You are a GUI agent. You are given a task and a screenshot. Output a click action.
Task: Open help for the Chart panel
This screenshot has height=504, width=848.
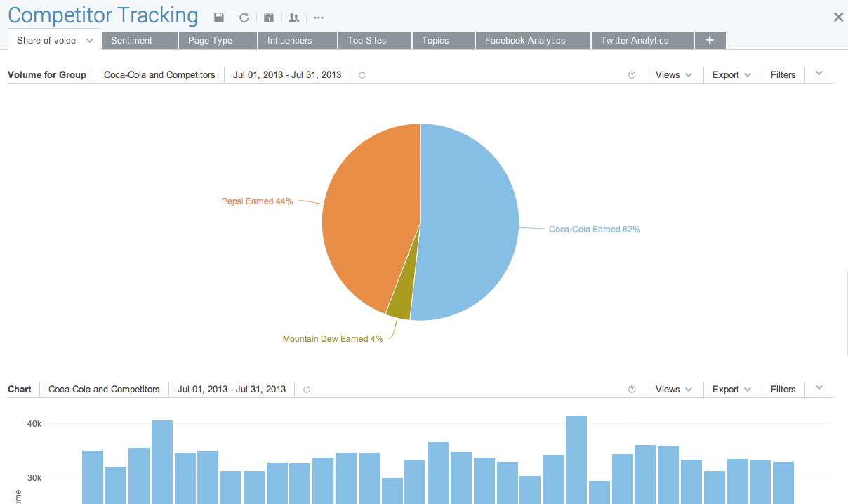[632, 390]
